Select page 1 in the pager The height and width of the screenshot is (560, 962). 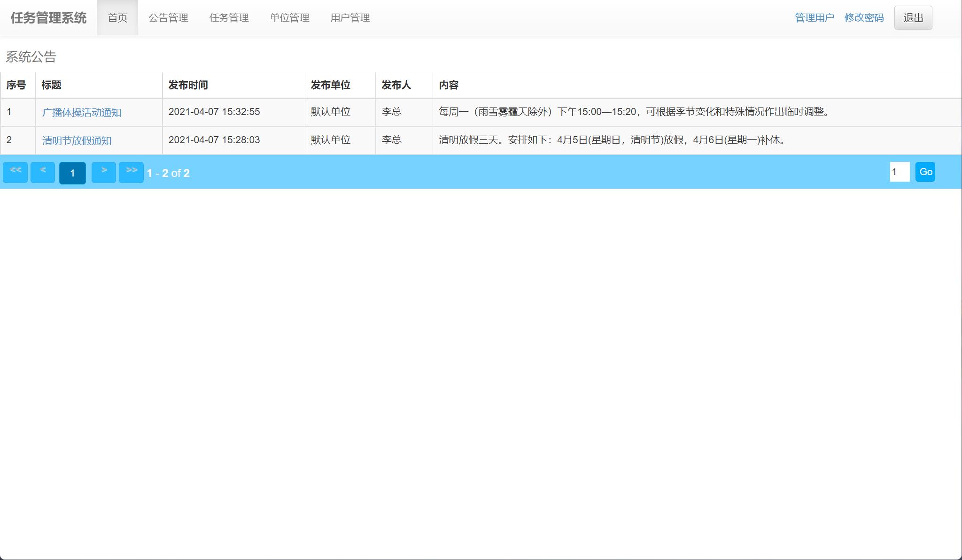click(72, 173)
